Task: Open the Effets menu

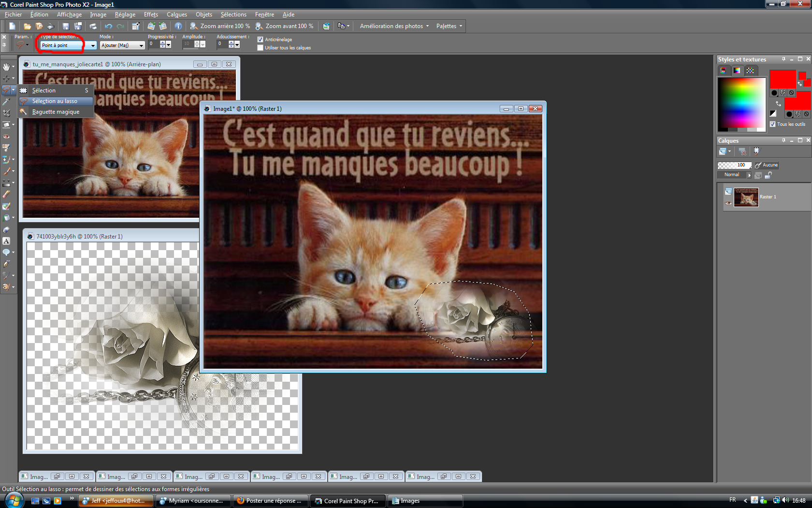Action: [151, 15]
